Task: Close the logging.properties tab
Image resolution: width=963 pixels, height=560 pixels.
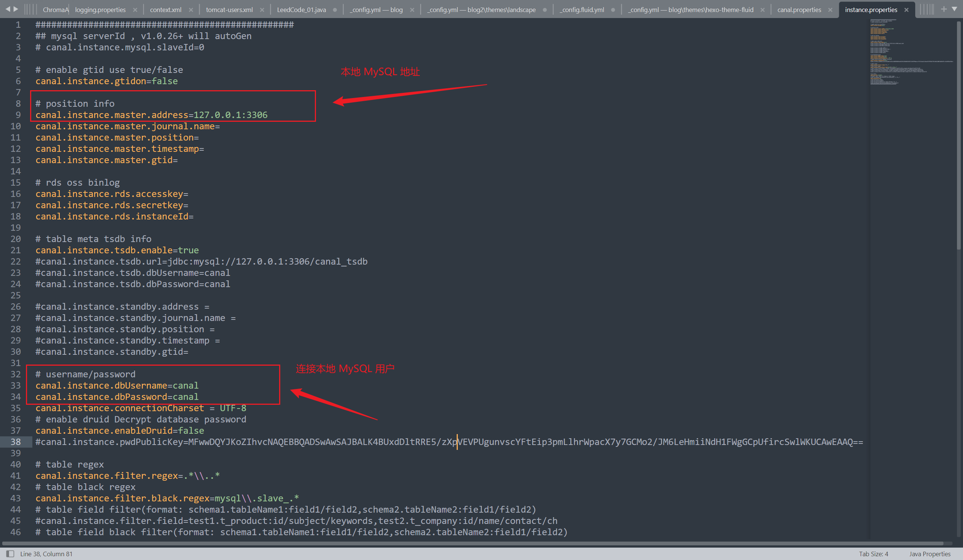Action: [x=135, y=10]
